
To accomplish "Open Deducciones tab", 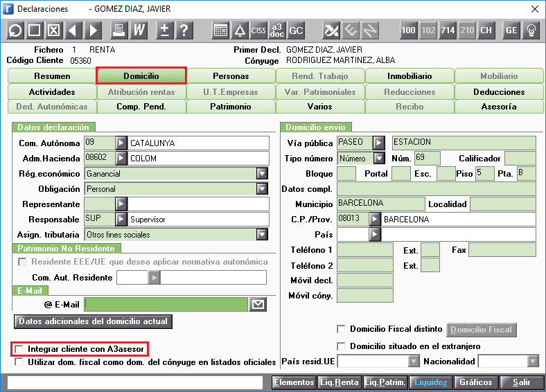I will point(499,92).
